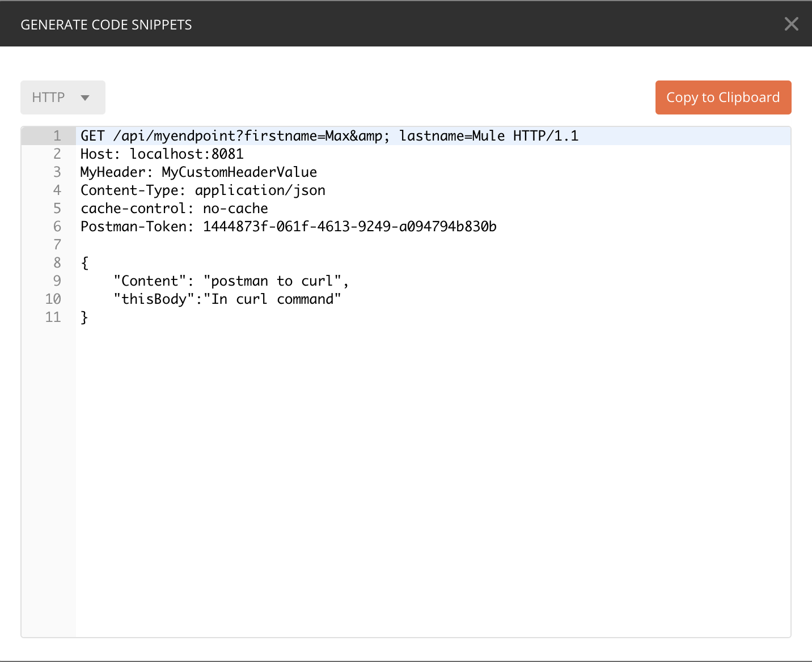Select the GET request line
Viewport: 812px width, 662px height.
point(329,135)
